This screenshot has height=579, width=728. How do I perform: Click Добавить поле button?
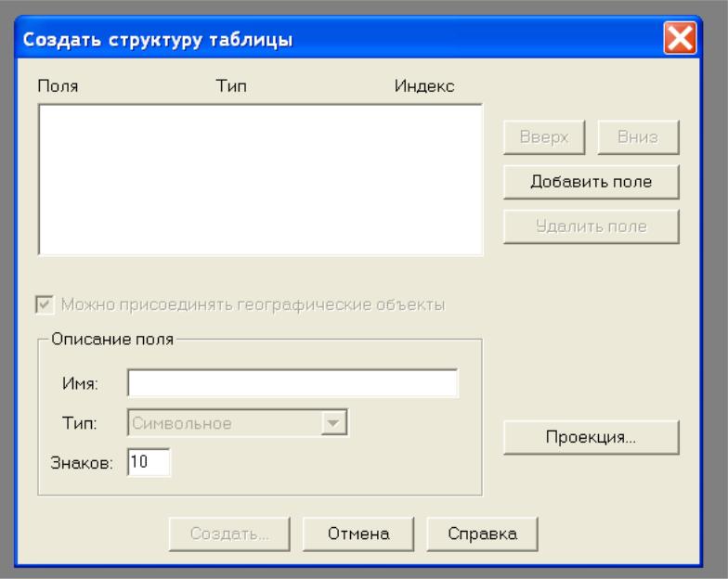[x=591, y=182]
